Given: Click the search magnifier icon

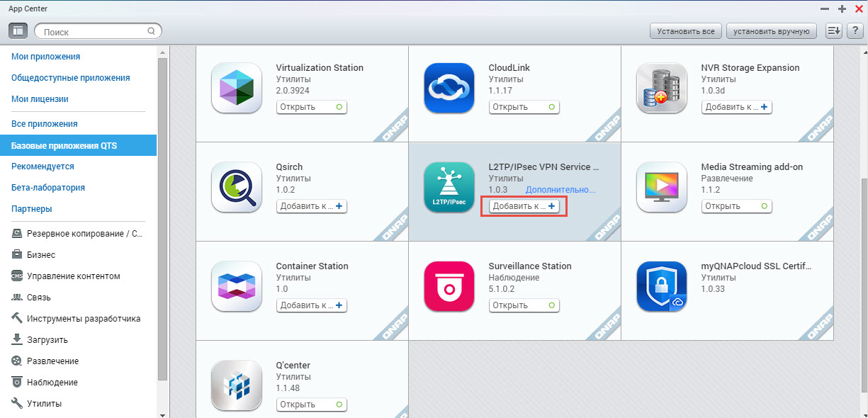Looking at the screenshot, I should (151, 31).
